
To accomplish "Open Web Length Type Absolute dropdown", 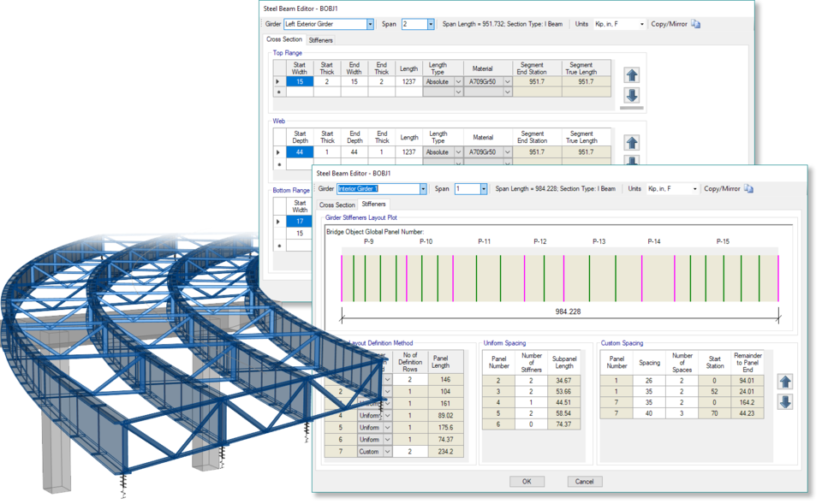I will pos(458,152).
